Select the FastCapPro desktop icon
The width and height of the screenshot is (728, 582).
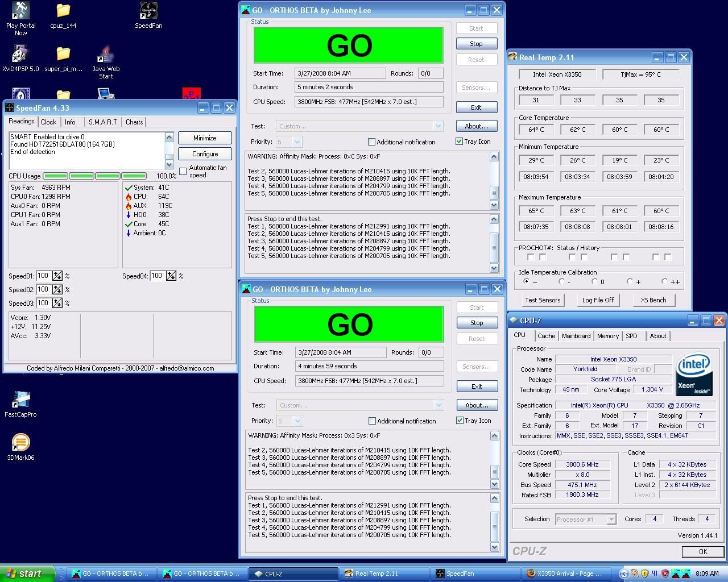point(20,404)
